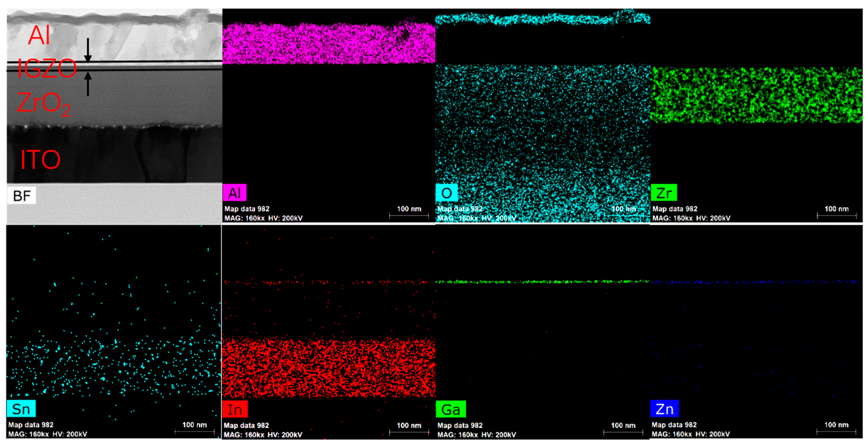
Task: Click the green Ga element label
Action: 450,409
